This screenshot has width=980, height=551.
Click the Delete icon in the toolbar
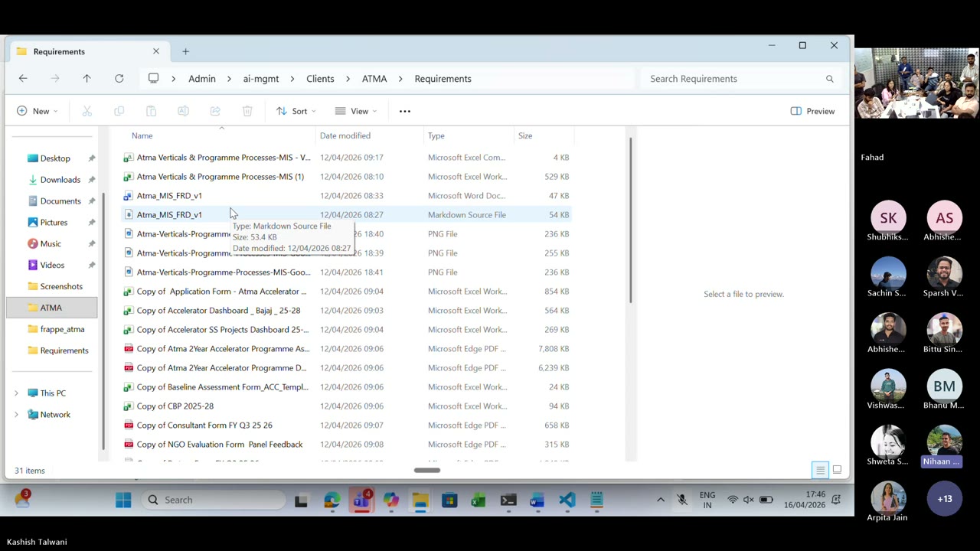click(x=247, y=111)
